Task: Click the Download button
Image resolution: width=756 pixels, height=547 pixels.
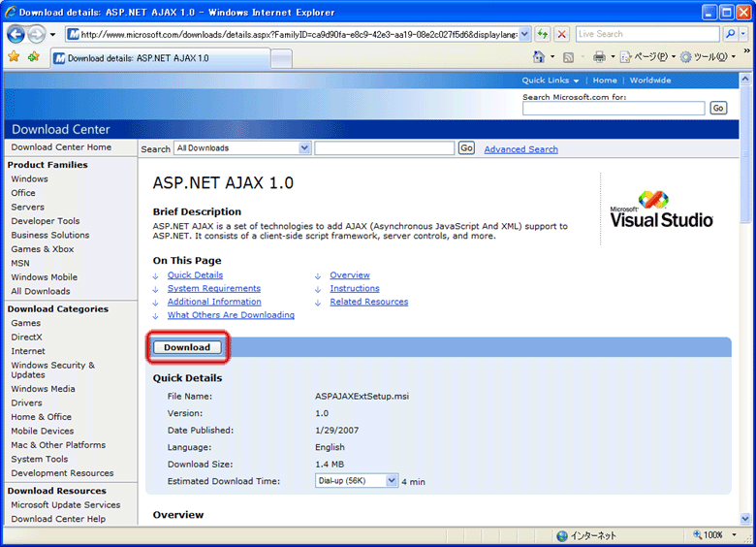Action: [187, 347]
